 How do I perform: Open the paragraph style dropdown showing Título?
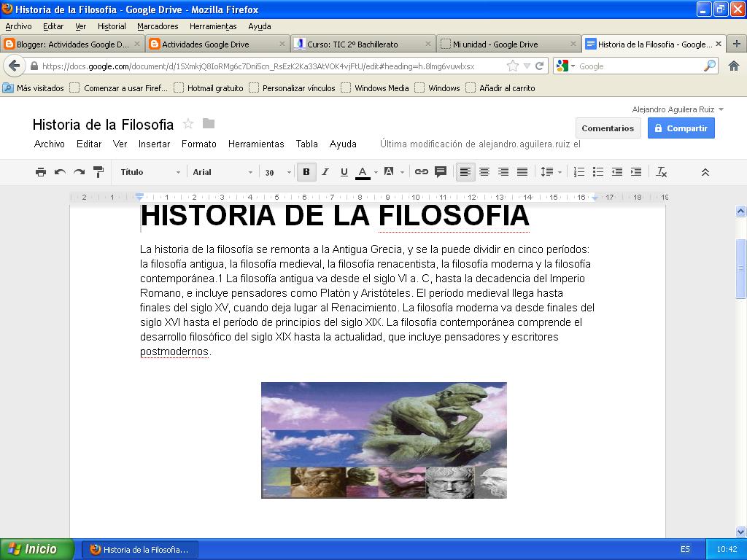click(x=149, y=172)
